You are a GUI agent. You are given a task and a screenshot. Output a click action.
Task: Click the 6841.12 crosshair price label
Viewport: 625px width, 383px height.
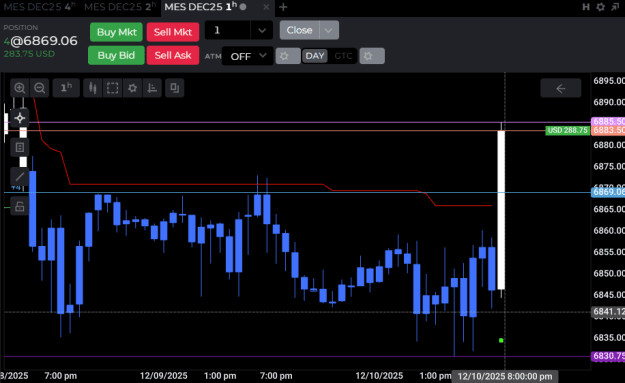point(608,311)
